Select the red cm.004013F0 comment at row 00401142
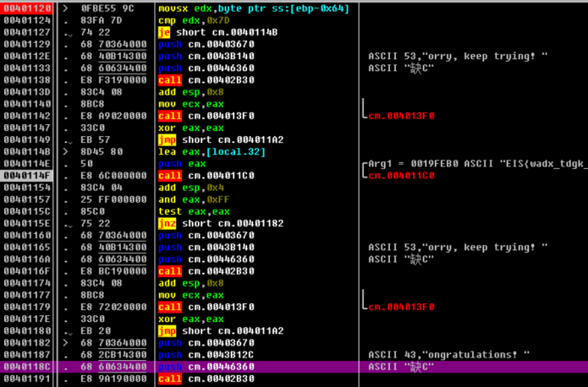Image resolution: width=588 pixels, height=387 pixels. (x=401, y=116)
